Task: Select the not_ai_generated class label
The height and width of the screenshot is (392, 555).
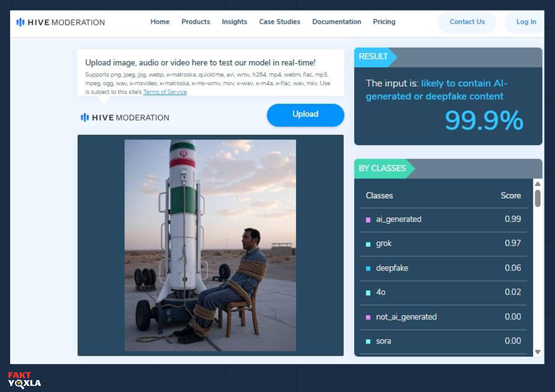Action: 406,317
